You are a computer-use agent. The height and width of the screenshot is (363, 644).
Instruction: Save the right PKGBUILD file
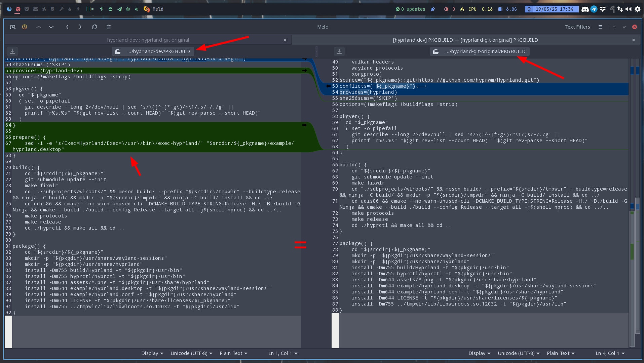[x=339, y=51]
